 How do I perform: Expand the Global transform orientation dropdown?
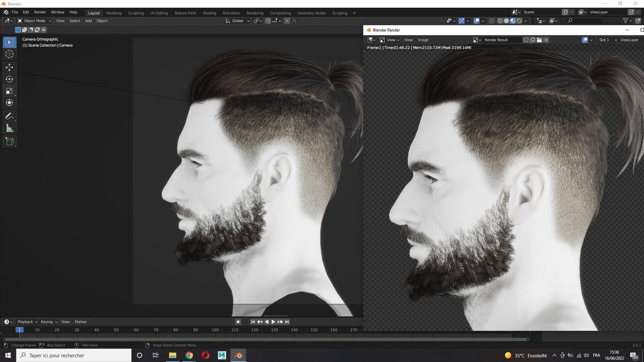[x=237, y=21]
